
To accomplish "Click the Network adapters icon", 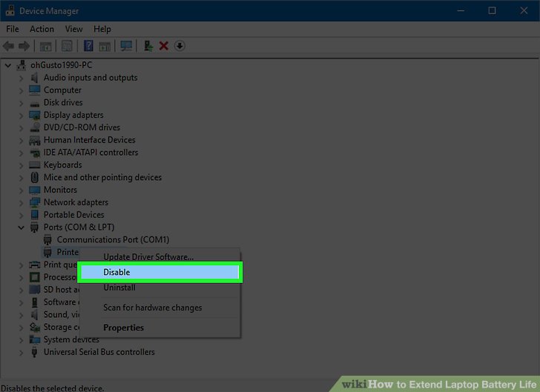I will pos(34,202).
